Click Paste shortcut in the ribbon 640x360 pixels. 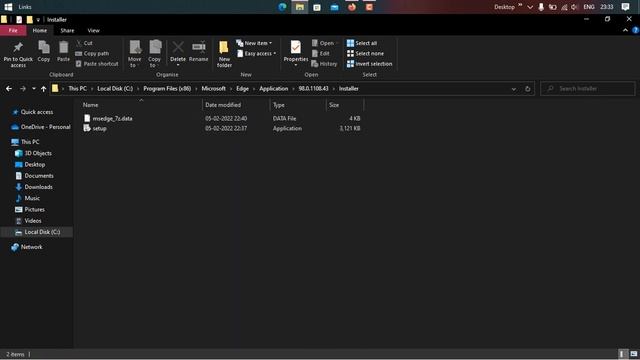coord(97,64)
